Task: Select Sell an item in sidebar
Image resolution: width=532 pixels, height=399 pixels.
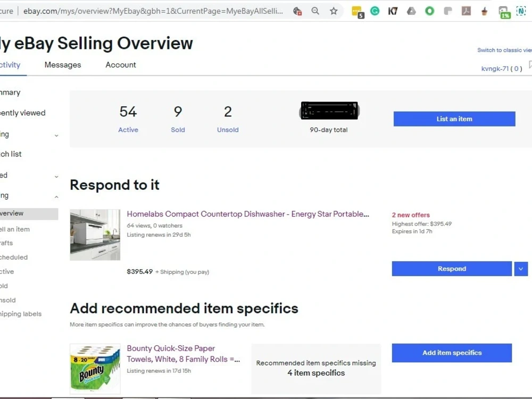Action: 14,229
